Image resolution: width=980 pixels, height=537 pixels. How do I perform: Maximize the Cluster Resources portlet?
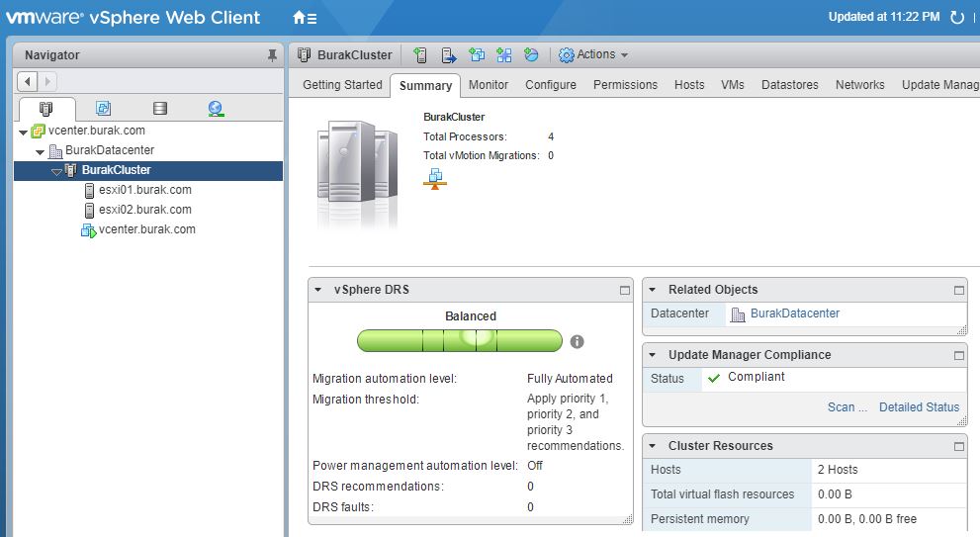click(959, 446)
